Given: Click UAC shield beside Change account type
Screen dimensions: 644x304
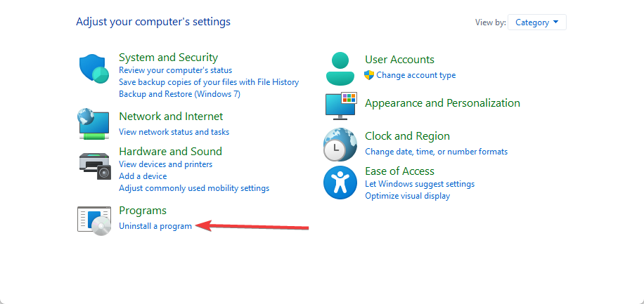Looking at the screenshot, I should 369,75.
